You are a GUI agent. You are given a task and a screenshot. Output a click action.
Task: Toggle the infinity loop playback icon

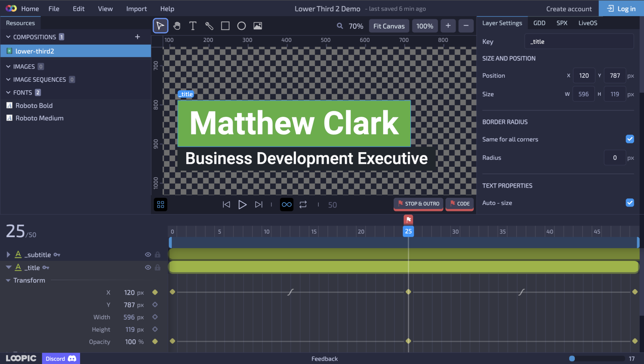[x=287, y=205]
